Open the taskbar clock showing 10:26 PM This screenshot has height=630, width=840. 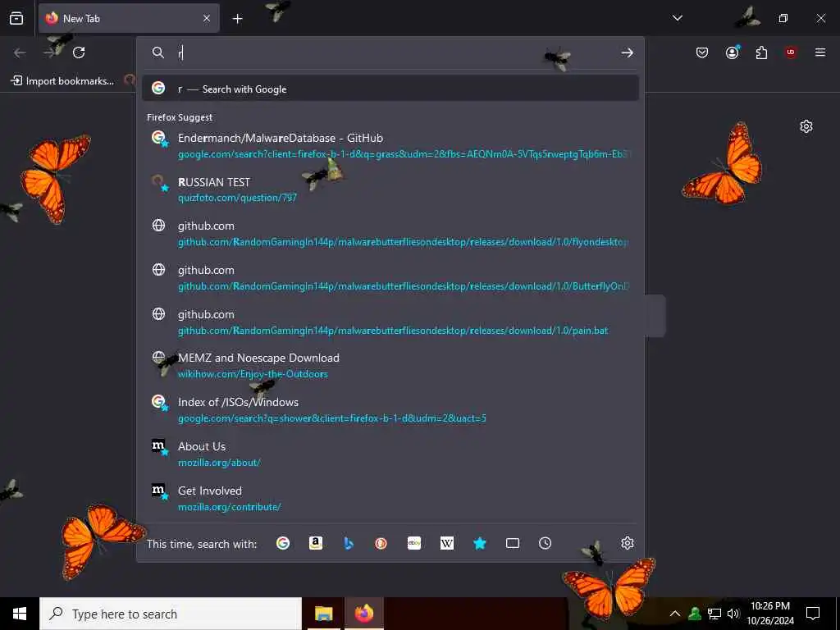pos(770,614)
